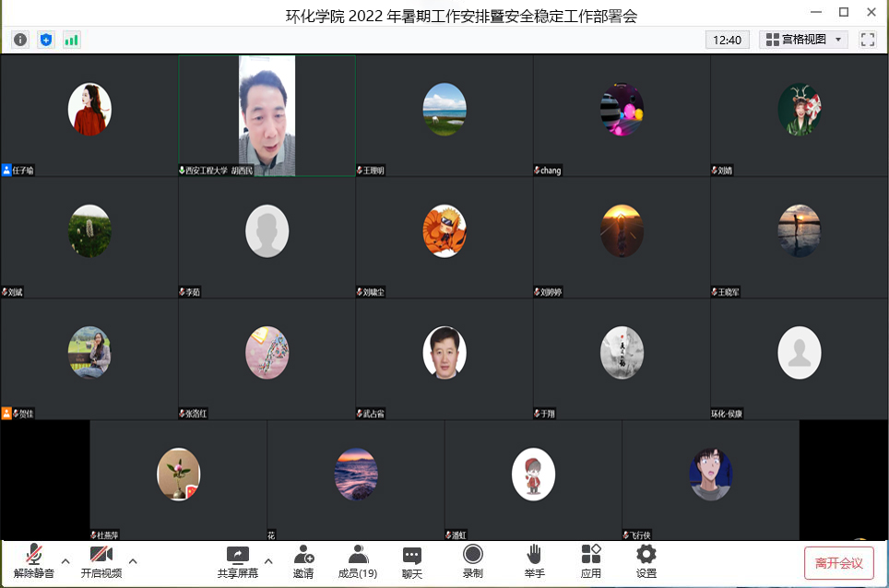
Task: Open the 宫格视图 view layout dropdown
Action: pos(803,40)
